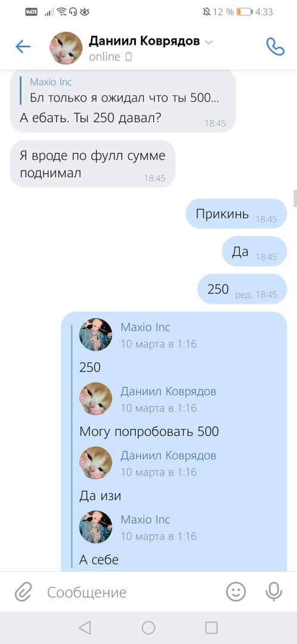The image size is (297, 644).
Task: Expand the chevron next to Даниил Коврядов
Action: pyautogui.click(x=209, y=42)
